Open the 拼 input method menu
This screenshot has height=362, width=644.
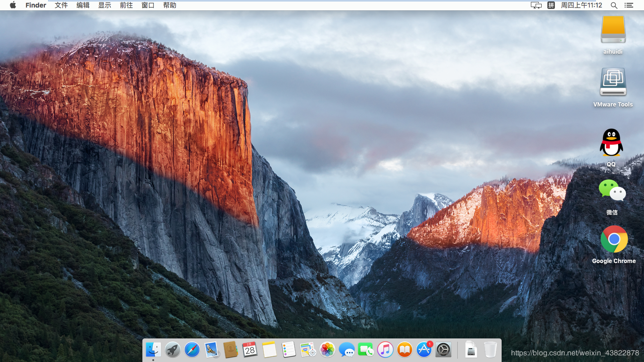click(551, 5)
